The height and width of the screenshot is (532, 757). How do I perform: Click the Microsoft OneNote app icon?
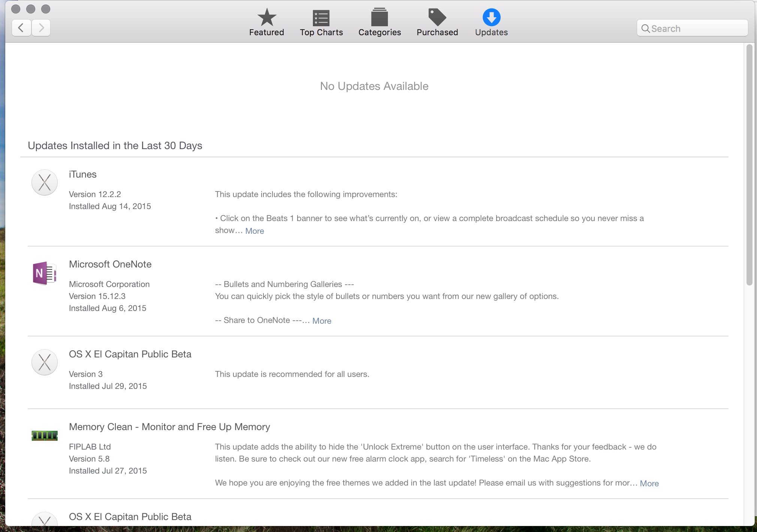[x=45, y=273]
